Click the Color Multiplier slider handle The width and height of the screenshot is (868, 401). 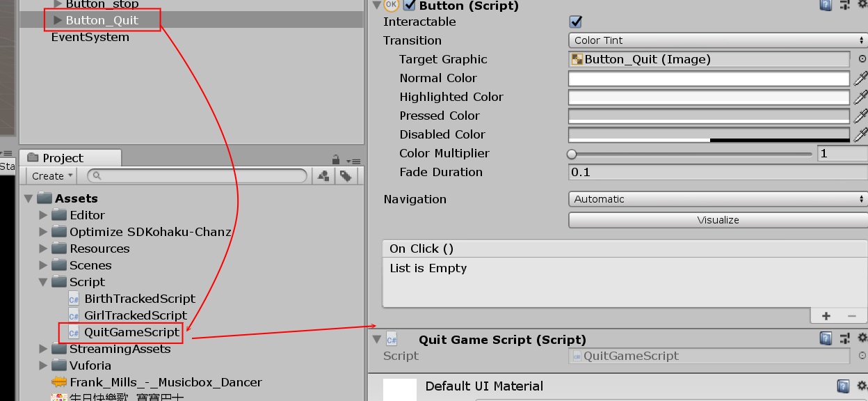(x=572, y=154)
